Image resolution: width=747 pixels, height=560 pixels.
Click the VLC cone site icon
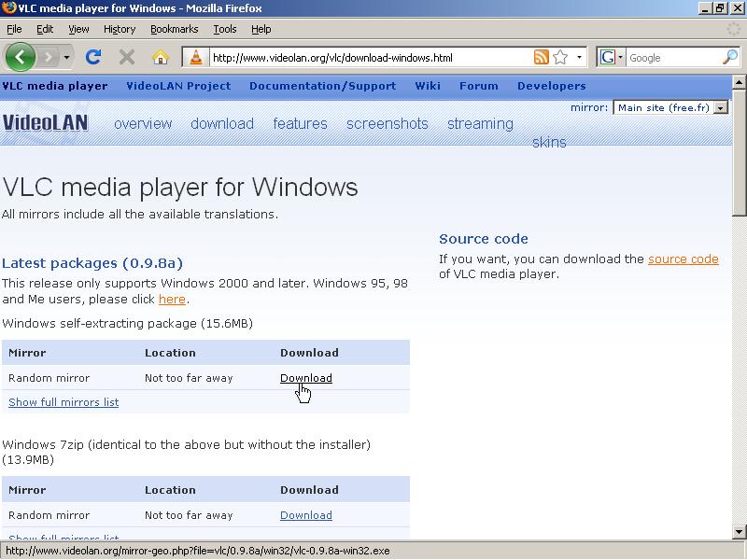pyautogui.click(x=196, y=58)
